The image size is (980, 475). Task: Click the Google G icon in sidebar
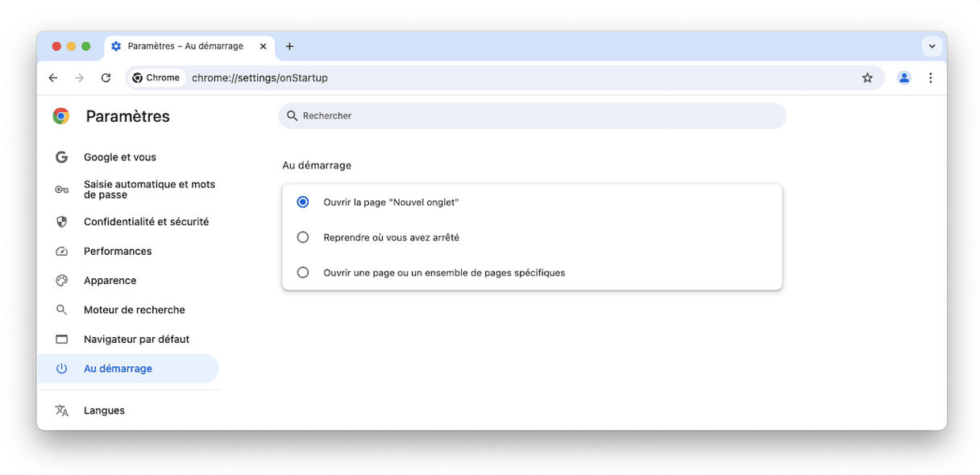[x=61, y=157]
